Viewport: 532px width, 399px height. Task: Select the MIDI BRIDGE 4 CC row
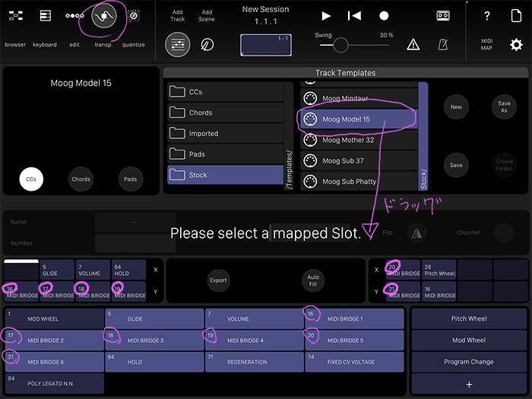254,340
